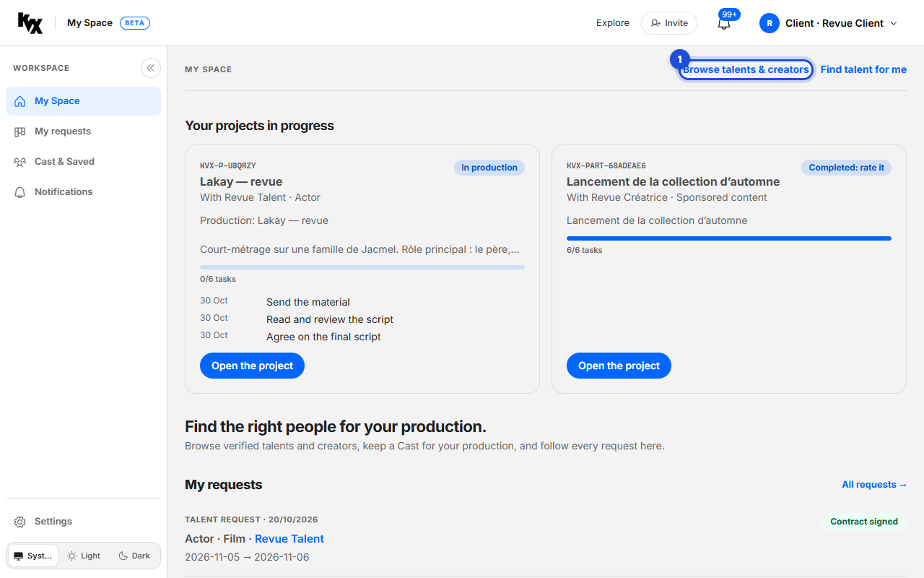Open Cast & Saved
This screenshot has height=578, width=924.
pos(83,162)
